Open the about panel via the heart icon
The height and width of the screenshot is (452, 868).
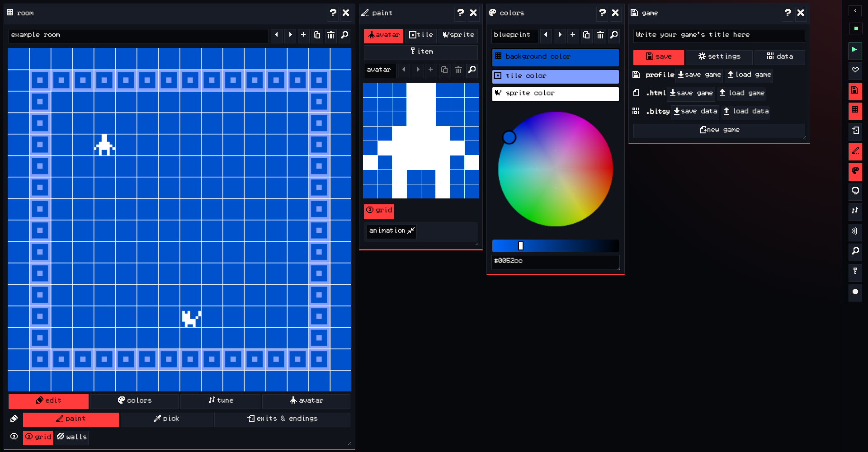coord(855,70)
